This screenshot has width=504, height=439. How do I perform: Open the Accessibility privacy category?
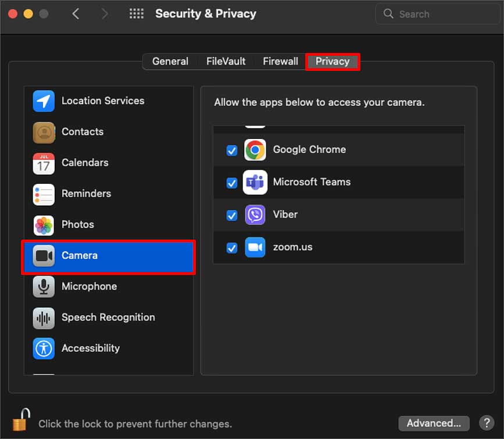coord(109,348)
